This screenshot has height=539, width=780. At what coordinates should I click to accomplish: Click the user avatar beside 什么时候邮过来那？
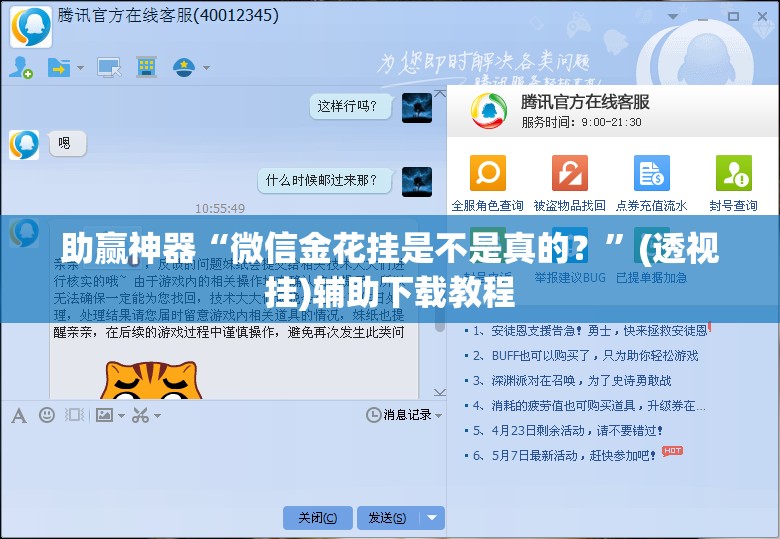click(417, 181)
